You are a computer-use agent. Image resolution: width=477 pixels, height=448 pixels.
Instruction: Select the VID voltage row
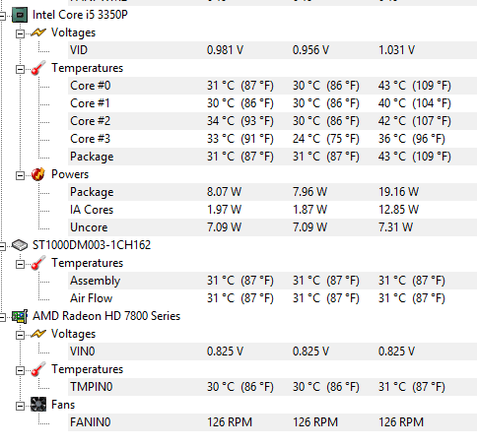point(272,50)
